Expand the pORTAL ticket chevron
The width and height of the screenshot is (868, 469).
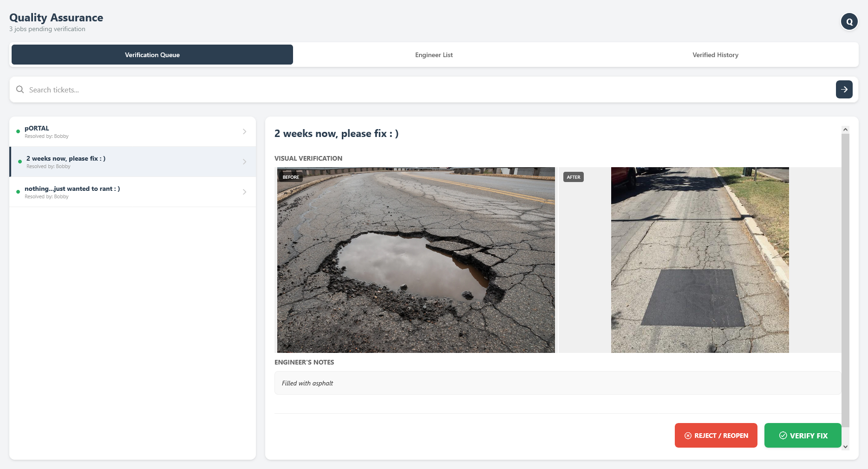click(x=244, y=131)
